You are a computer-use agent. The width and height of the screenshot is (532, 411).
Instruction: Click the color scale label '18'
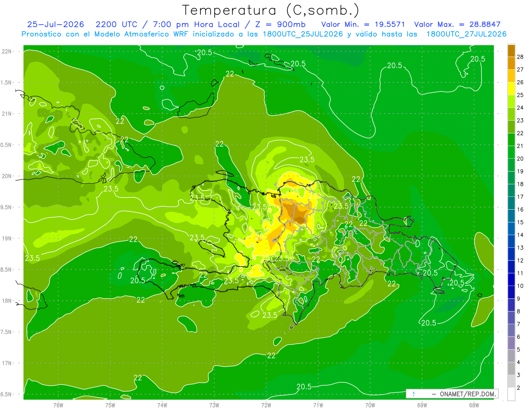[520, 184]
